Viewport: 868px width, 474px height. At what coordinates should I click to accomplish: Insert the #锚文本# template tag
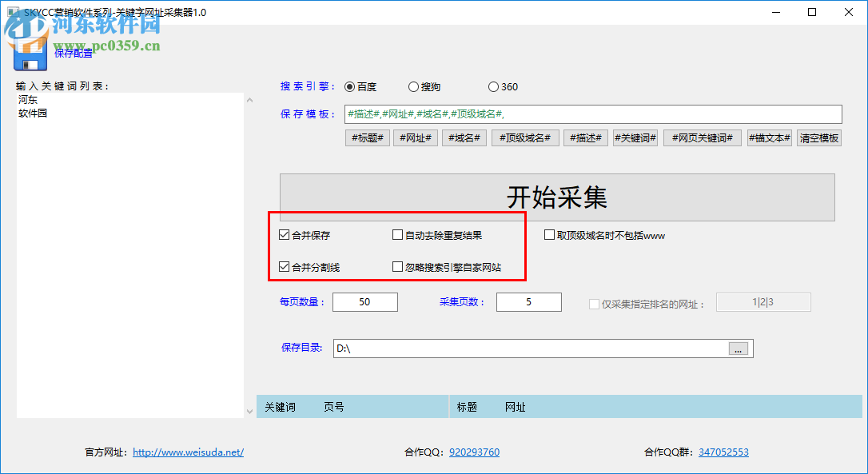(769, 137)
